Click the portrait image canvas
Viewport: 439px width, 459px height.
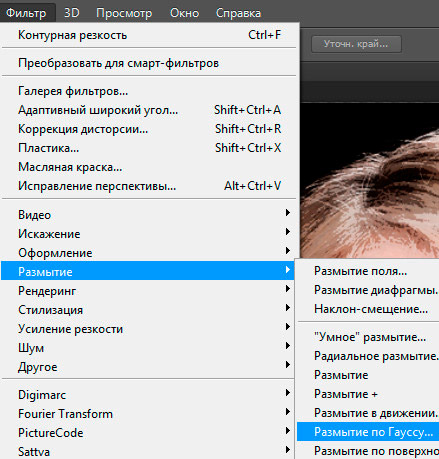pos(370,180)
